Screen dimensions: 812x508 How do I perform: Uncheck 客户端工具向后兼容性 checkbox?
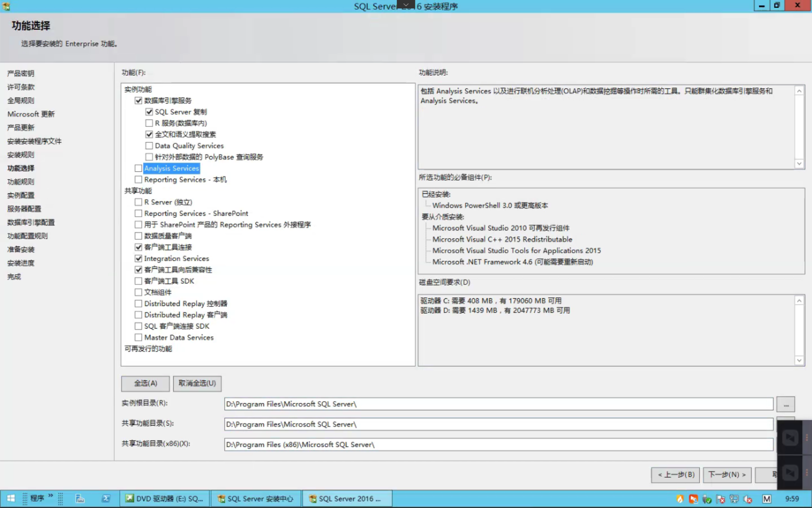139,269
